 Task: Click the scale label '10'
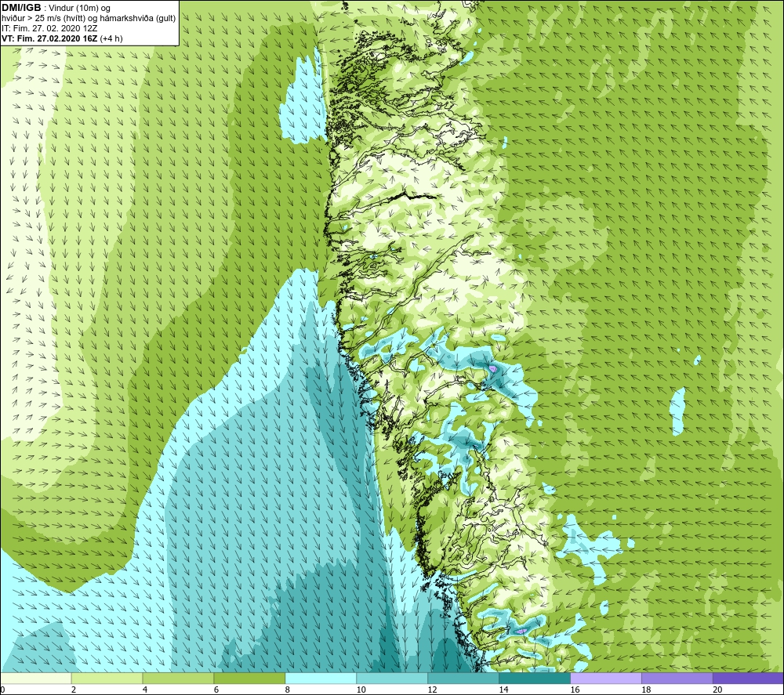361,690
